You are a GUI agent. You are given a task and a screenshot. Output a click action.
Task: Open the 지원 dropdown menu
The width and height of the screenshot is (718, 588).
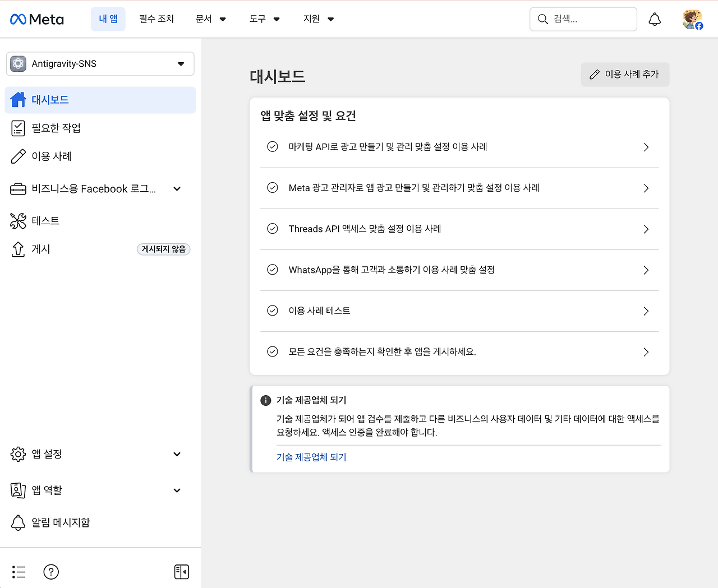click(x=318, y=19)
